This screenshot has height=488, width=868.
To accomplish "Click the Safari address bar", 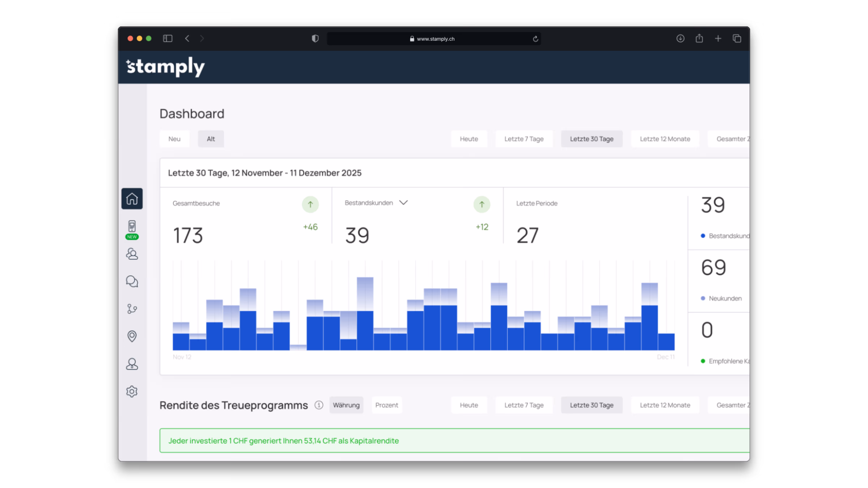I will point(435,39).
